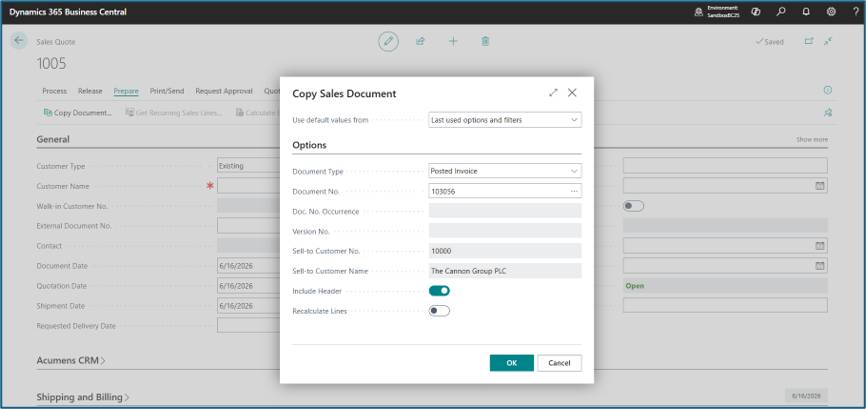Open the search magnifier in top bar
Image resolution: width=866 pixels, height=409 pixels.
(x=780, y=12)
